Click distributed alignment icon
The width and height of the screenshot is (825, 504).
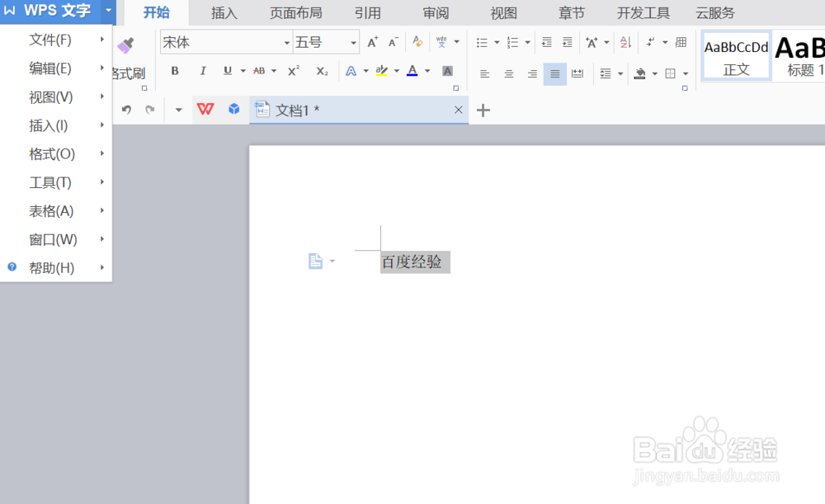pos(577,73)
